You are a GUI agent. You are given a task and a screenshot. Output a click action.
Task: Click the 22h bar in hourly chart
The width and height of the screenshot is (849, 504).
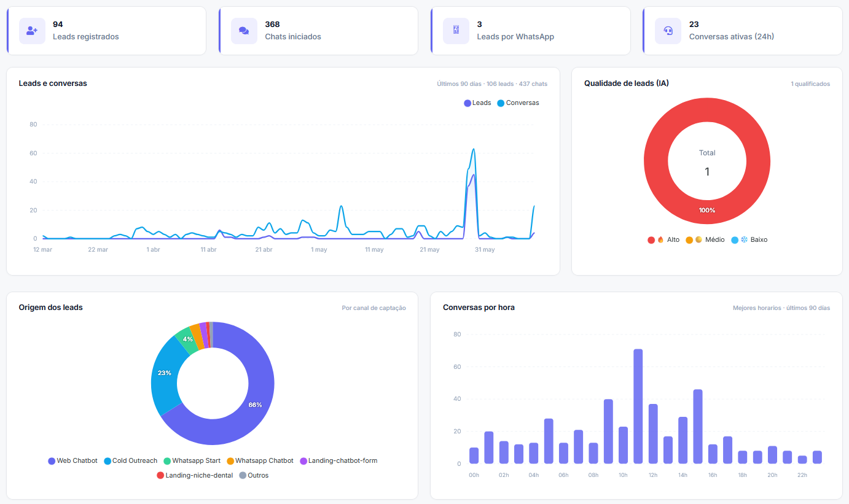click(x=802, y=460)
